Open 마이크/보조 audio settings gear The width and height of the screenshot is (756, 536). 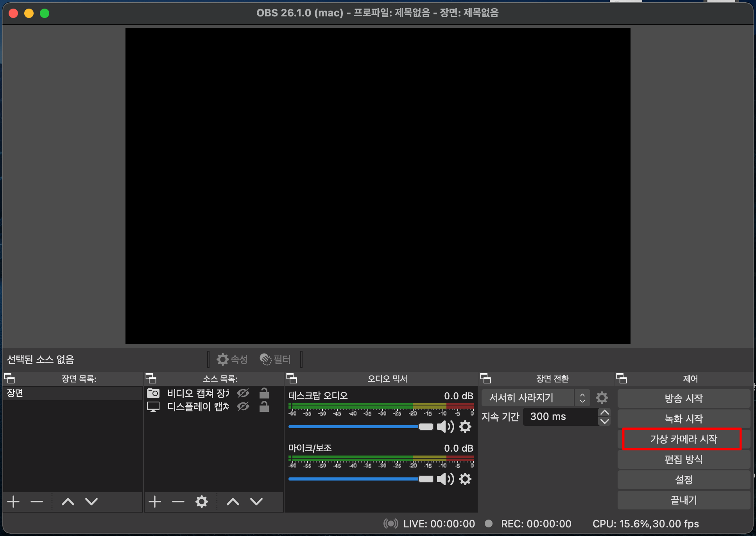[x=465, y=479]
